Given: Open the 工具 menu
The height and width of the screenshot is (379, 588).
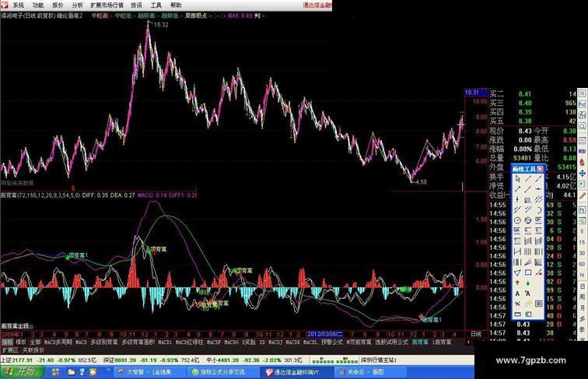Looking at the screenshot, I should coord(156,5).
